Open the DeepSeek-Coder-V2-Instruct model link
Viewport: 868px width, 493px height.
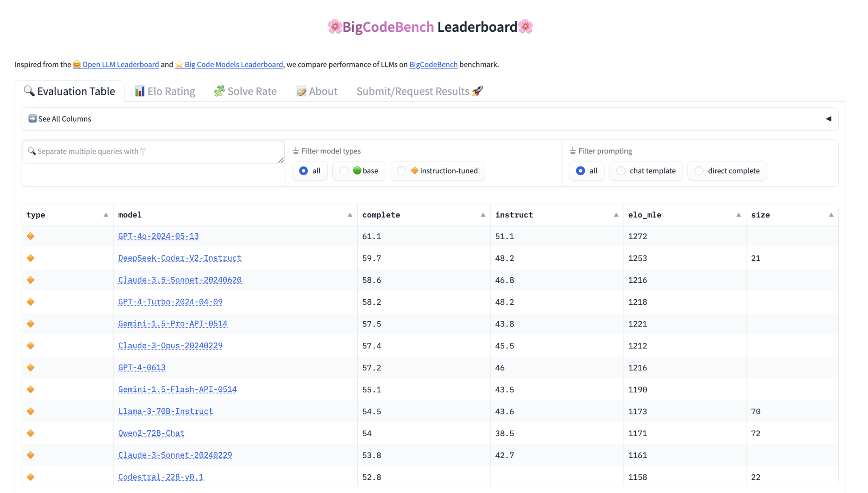coord(179,258)
